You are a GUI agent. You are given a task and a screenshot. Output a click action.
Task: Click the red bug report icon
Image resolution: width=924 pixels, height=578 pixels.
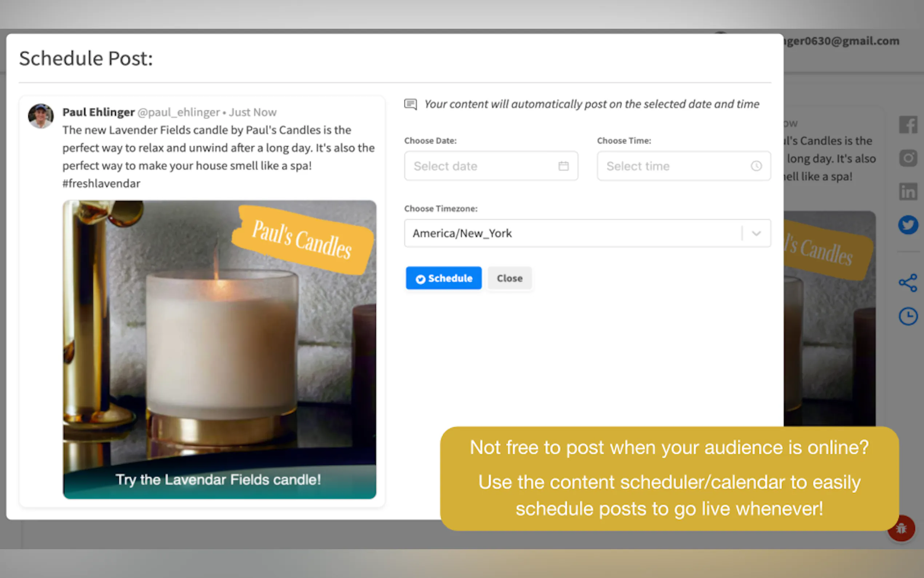pos(901,528)
